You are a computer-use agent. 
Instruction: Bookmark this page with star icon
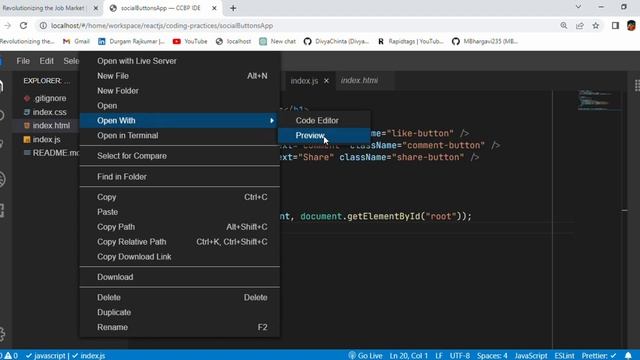[596, 25]
